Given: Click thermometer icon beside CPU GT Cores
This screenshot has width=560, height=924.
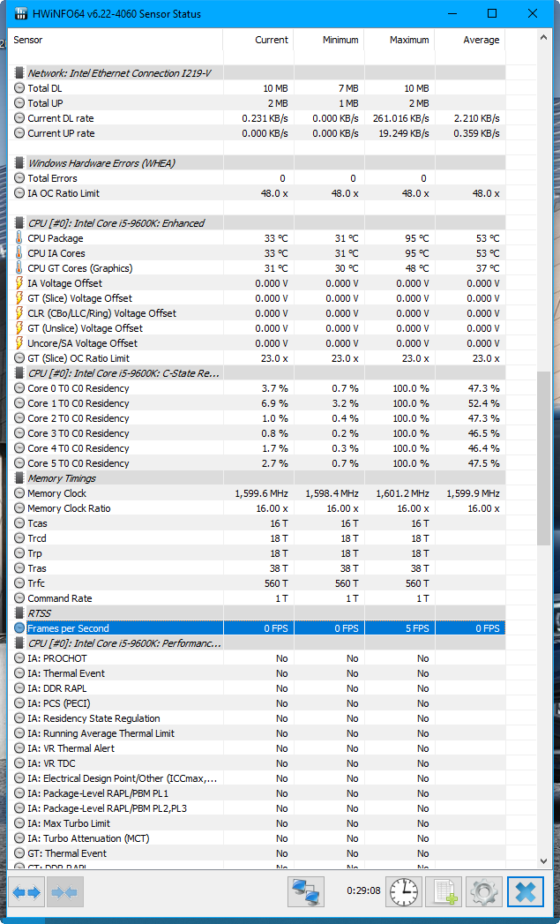Looking at the screenshot, I should coord(19,268).
